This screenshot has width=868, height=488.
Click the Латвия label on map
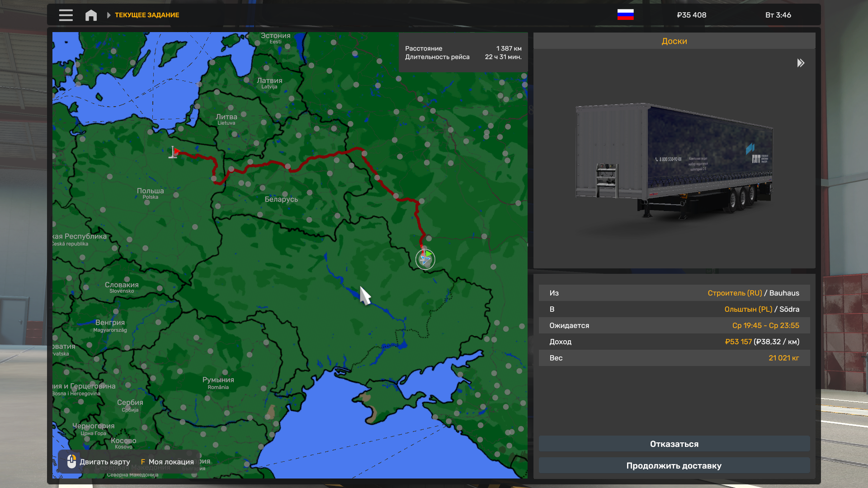(269, 80)
